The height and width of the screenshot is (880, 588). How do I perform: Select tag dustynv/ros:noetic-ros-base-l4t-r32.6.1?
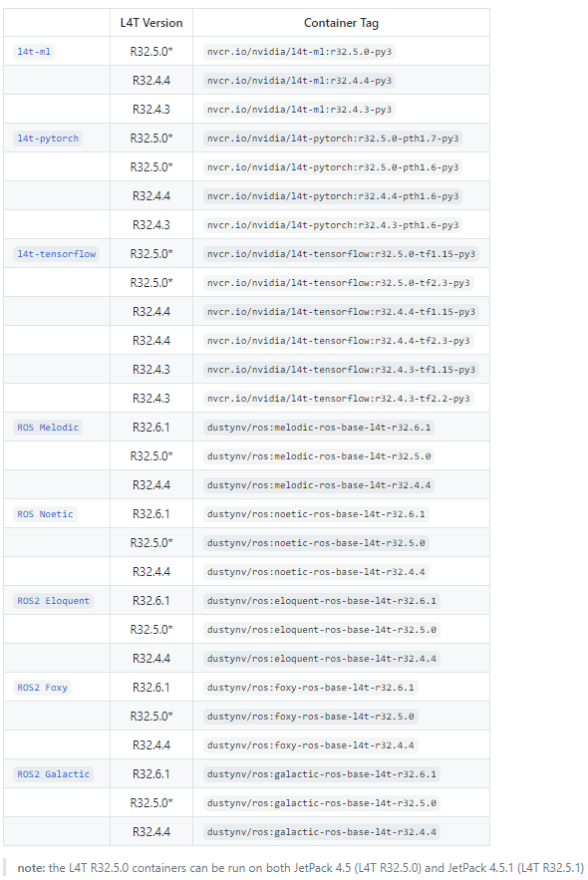point(316,514)
